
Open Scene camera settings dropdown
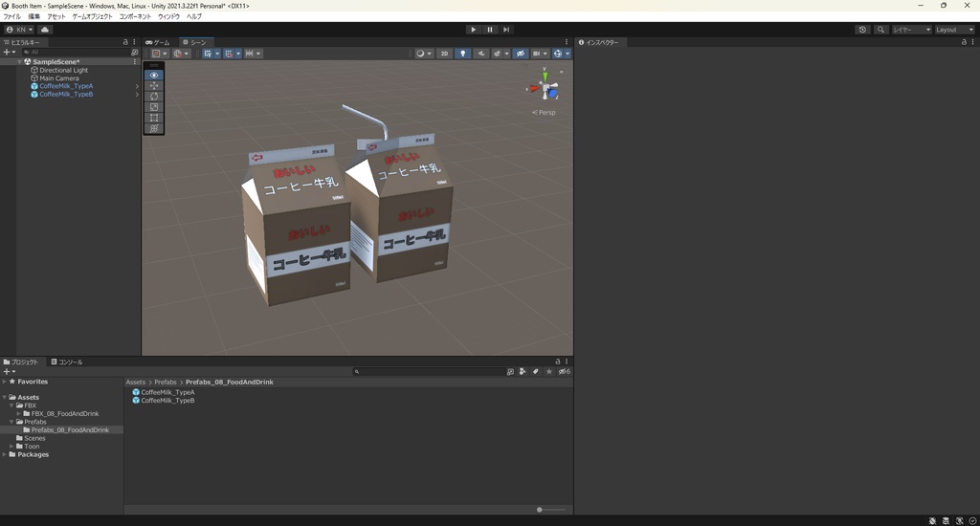coord(540,54)
